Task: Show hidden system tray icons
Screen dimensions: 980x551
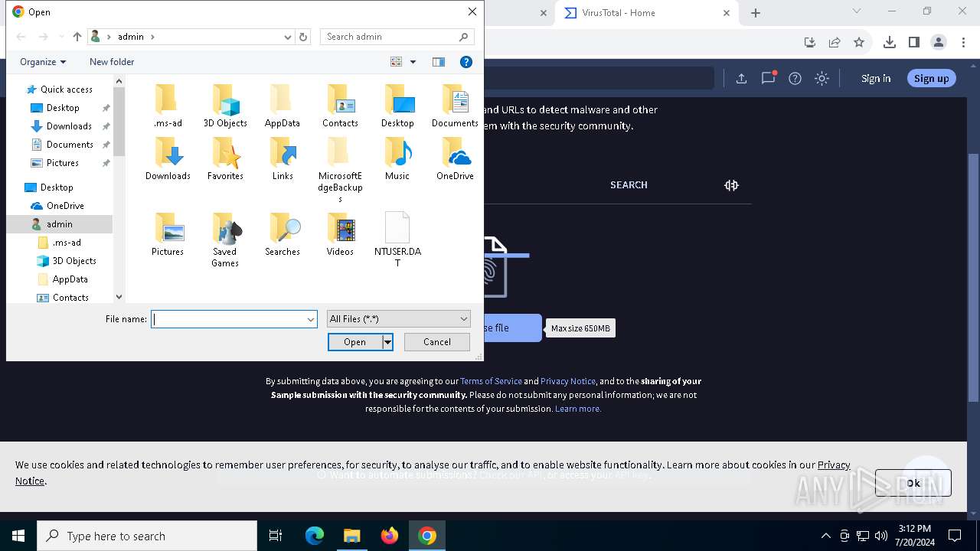Action: pyautogui.click(x=825, y=536)
